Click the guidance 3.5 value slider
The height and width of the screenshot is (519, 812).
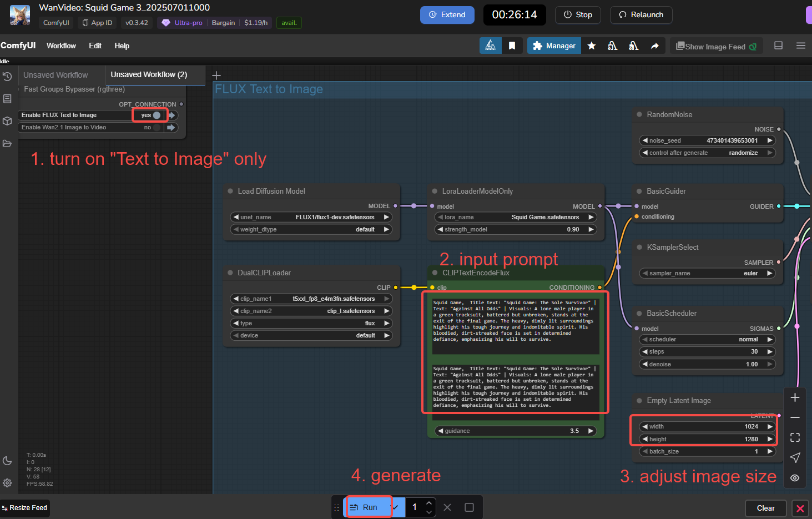[516, 431]
